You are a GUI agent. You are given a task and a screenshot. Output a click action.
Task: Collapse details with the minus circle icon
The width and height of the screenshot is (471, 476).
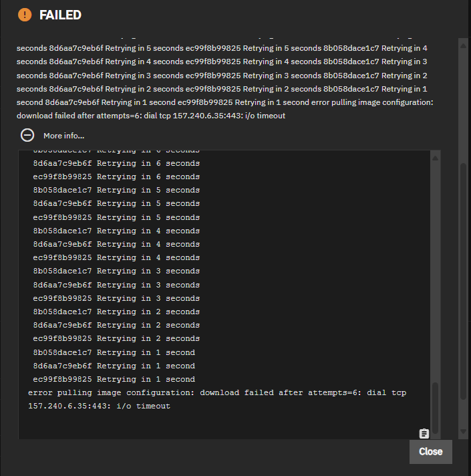(27, 135)
